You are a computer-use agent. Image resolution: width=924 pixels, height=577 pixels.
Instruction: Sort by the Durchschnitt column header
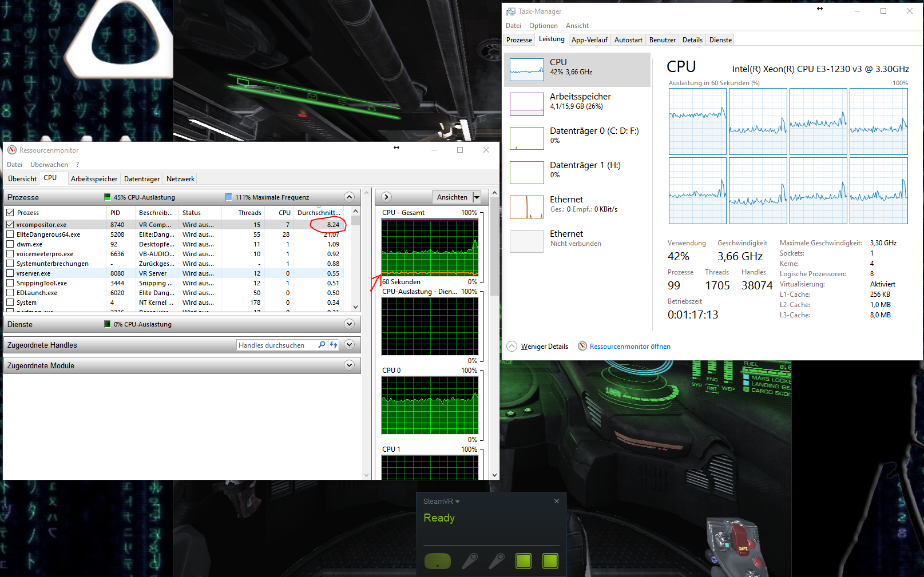(319, 213)
